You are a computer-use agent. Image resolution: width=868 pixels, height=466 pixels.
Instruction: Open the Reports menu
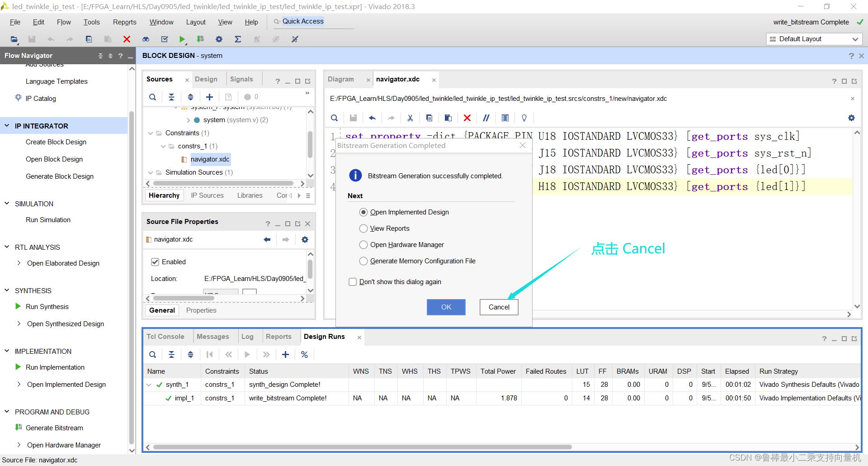coord(124,22)
